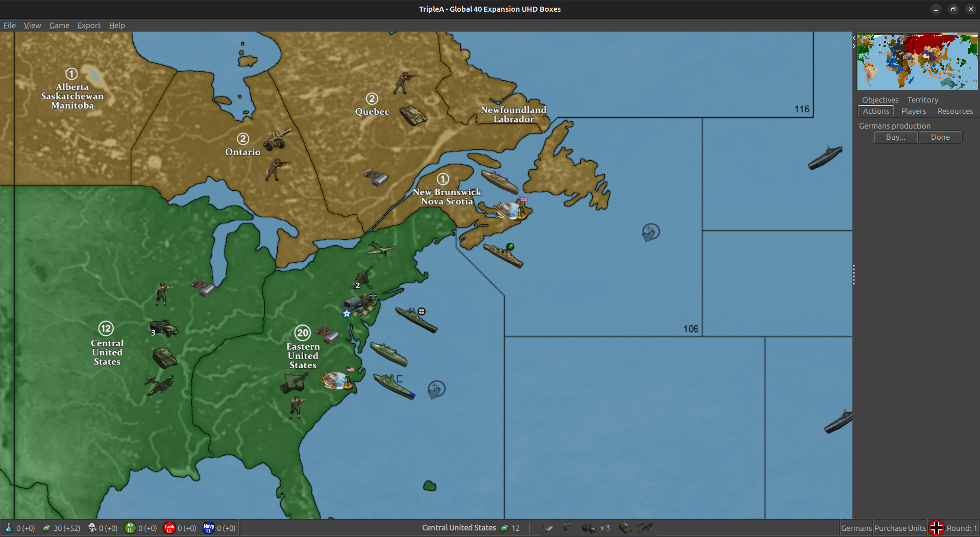The image size is (980, 537).
Task: Toggle the Navy LL indicator
Action: click(x=209, y=528)
